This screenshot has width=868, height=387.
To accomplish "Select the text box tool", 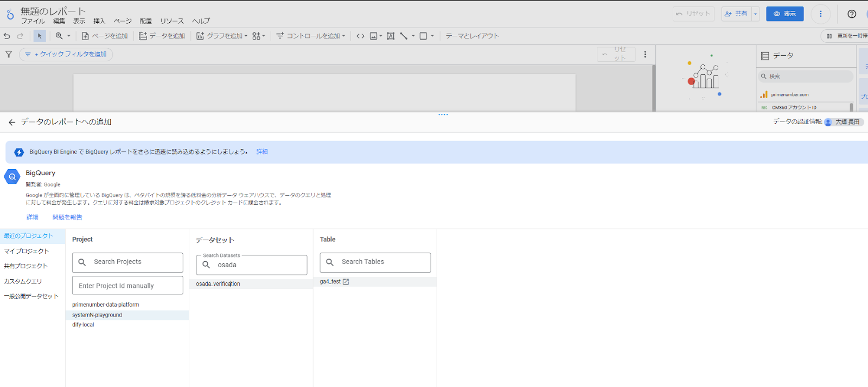I will coord(391,36).
